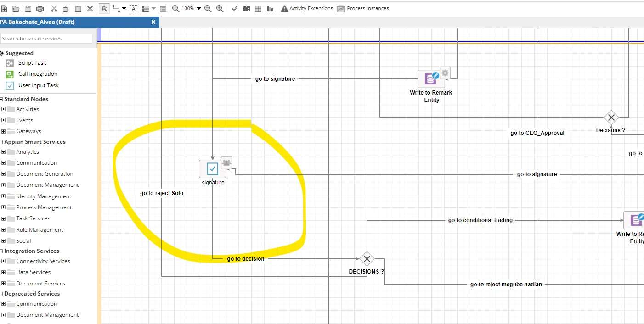Image resolution: width=644 pixels, height=324 pixels.
Task: Select the annotation text tool
Action: click(134, 8)
